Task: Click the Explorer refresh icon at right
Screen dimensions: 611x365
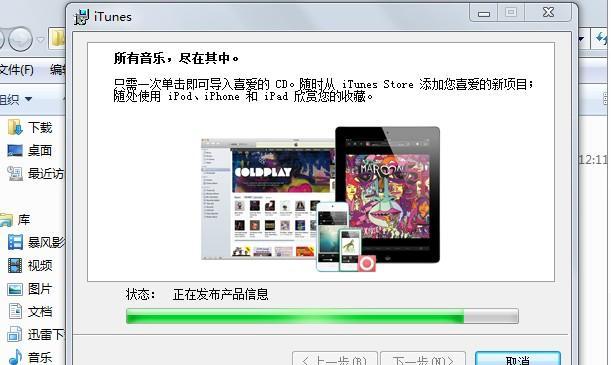Action: (x=602, y=39)
